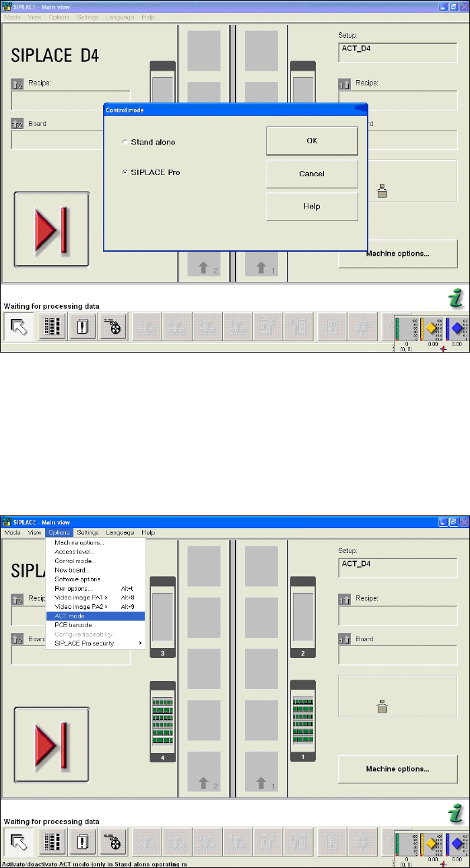Open Video image PA1 submenu entry
The width and height of the screenshot is (470, 868).
[x=95, y=598]
